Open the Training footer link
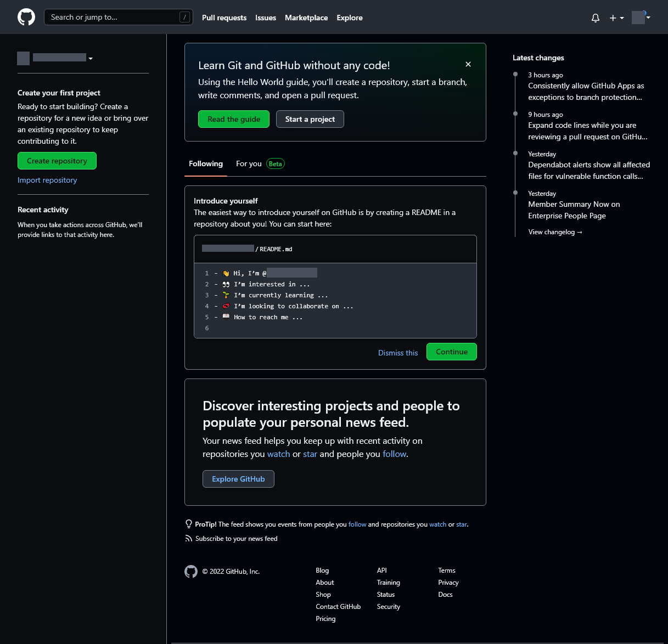Image resolution: width=668 pixels, height=644 pixels. [x=389, y=583]
